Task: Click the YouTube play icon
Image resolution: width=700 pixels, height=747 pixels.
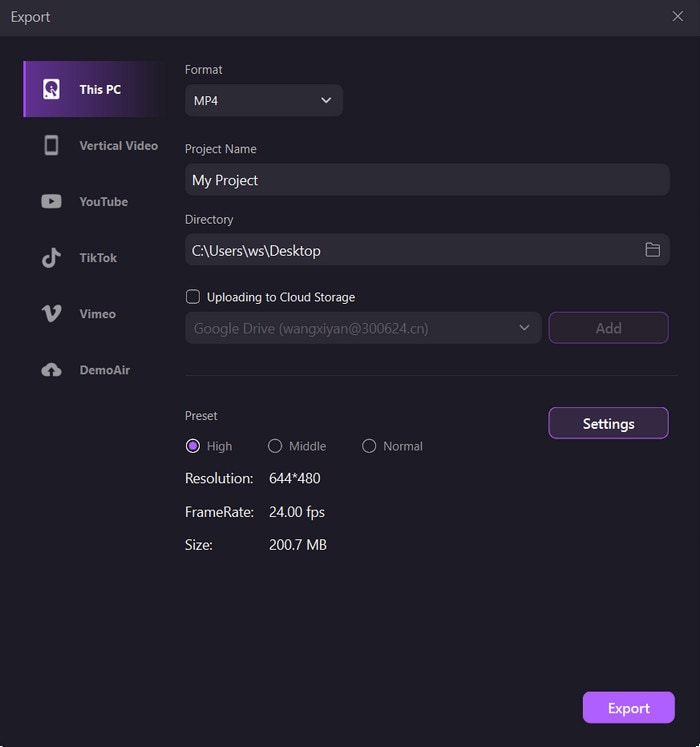Action: click(x=51, y=202)
